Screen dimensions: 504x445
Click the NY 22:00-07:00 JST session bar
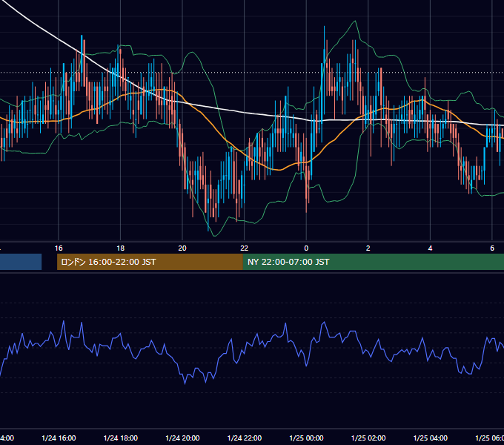[373, 262]
